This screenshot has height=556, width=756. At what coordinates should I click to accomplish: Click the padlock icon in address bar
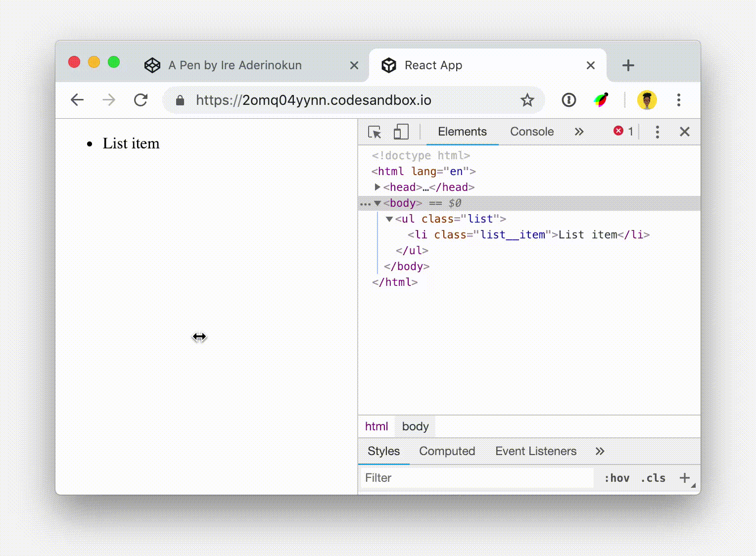(x=179, y=100)
